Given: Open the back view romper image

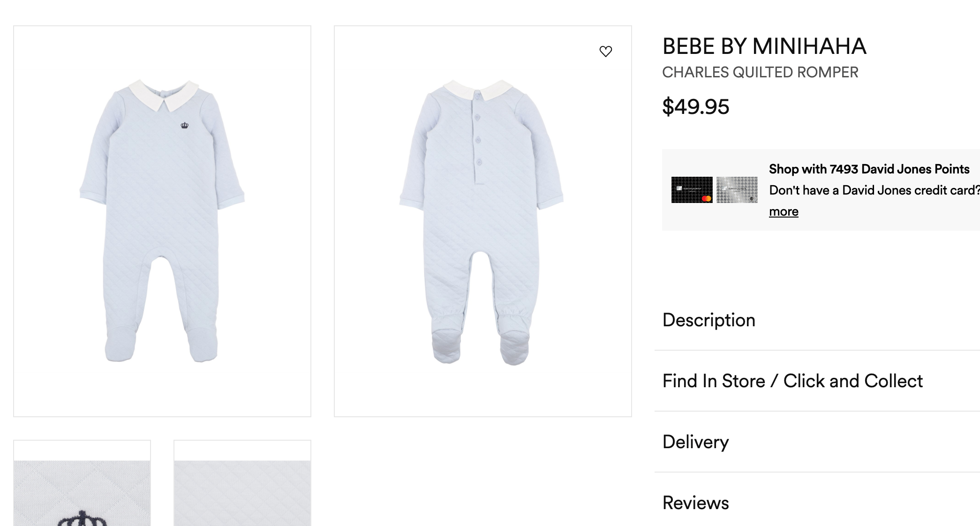Looking at the screenshot, I should [482, 221].
